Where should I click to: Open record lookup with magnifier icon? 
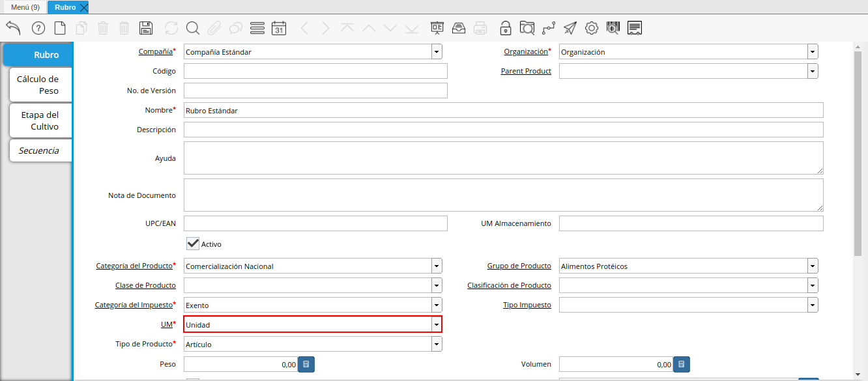point(192,28)
